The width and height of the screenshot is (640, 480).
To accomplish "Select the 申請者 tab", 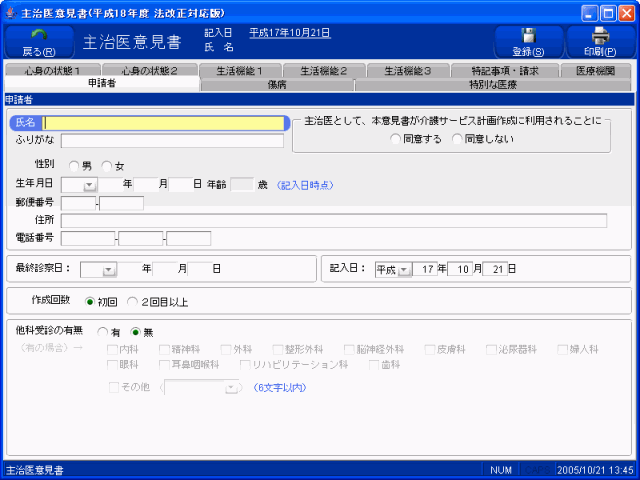I will point(102,83).
